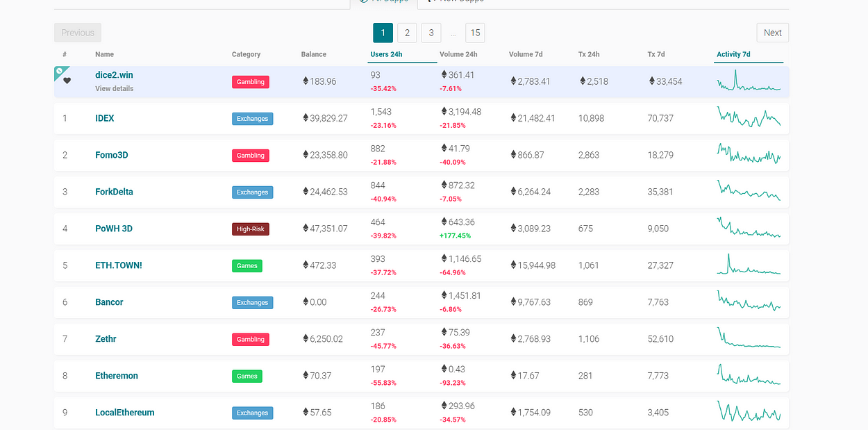Open the LocalEthereum dapp page

tap(125, 413)
